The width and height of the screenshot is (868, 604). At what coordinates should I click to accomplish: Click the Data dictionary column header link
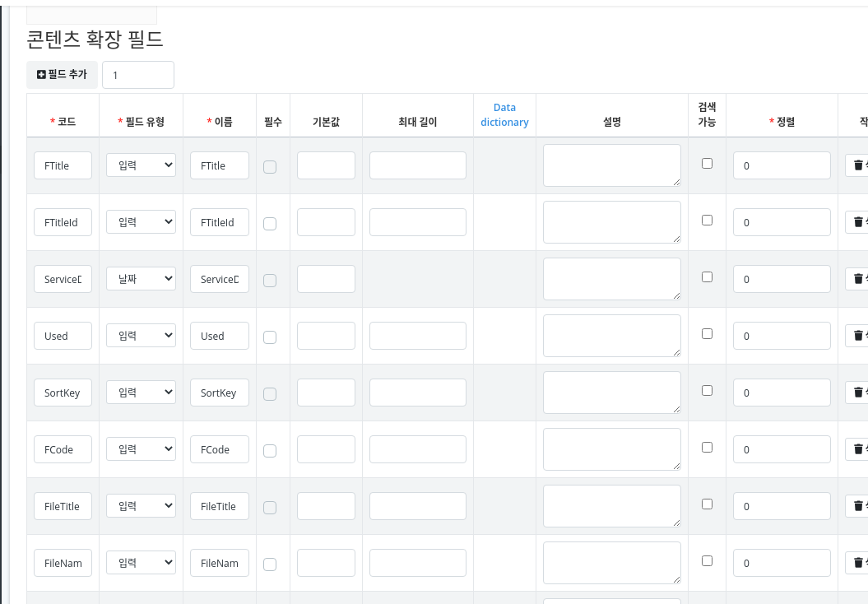504,114
